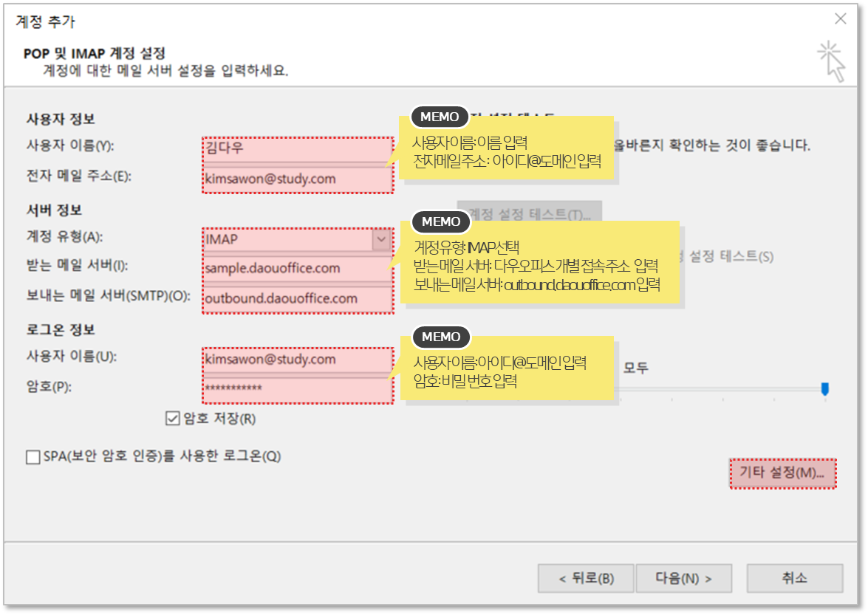Close the 계정 추가 dialog window

click(839, 20)
